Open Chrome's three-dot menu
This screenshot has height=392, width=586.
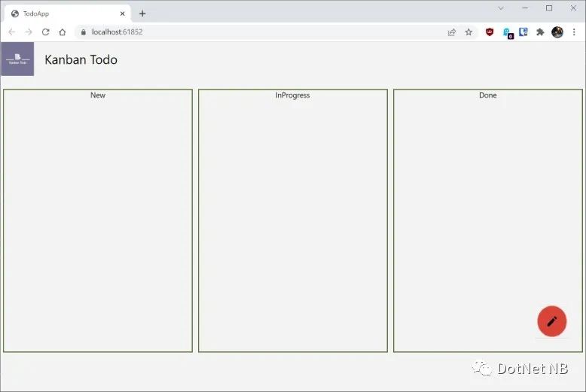(574, 32)
